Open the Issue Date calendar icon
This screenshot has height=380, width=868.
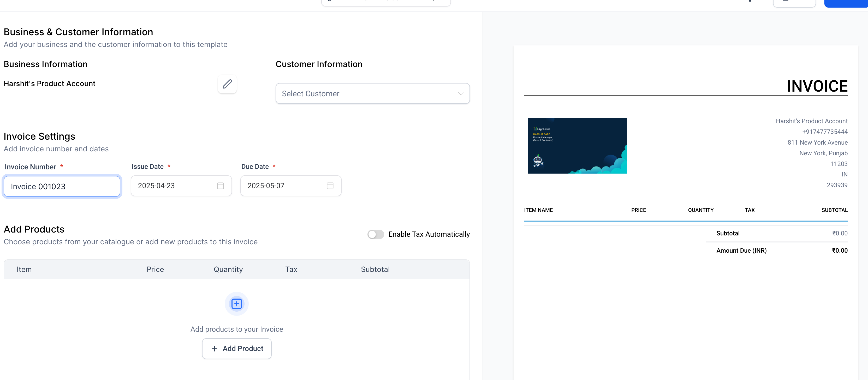tap(220, 186)
